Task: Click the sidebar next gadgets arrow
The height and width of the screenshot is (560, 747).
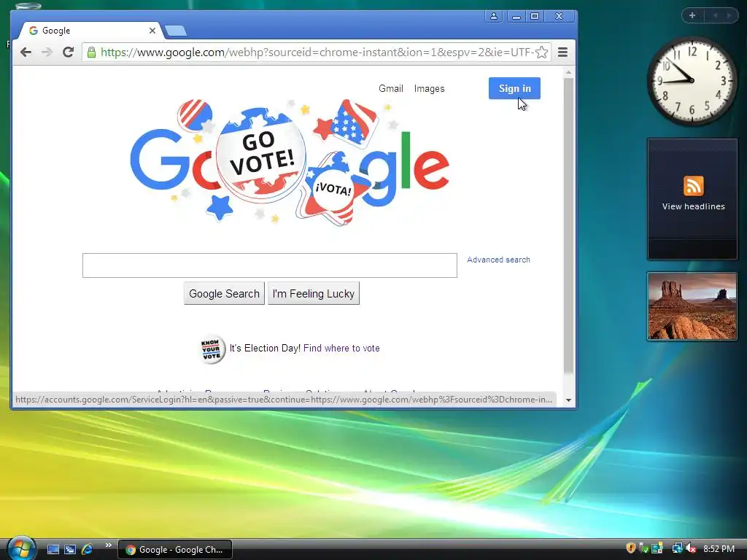Action: point(729,15)
